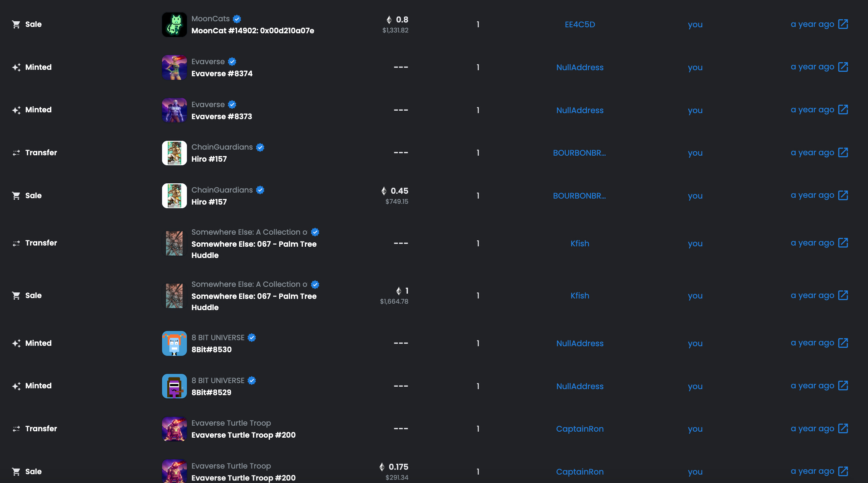Click shopping cart icon on Hiro #157 sale

tap(16, 196)
